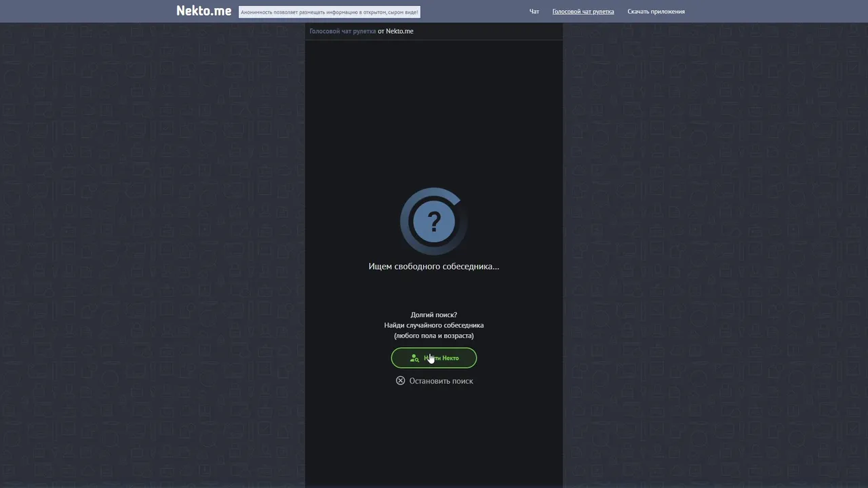Click the Долгий поиск? text
Screen dimensions: 868x488
(434, 314)
